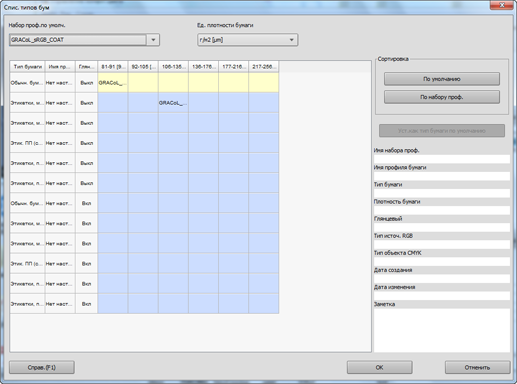Select Этик. ПП row with Вкл gloss
Screen dimensions: 517x384
coord(144,263)
